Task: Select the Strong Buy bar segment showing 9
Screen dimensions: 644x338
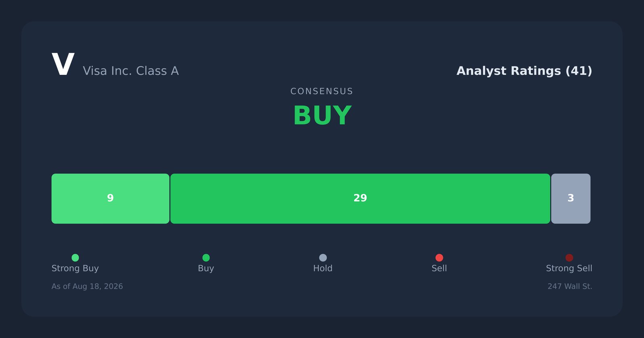Action: tap(110, 199)
